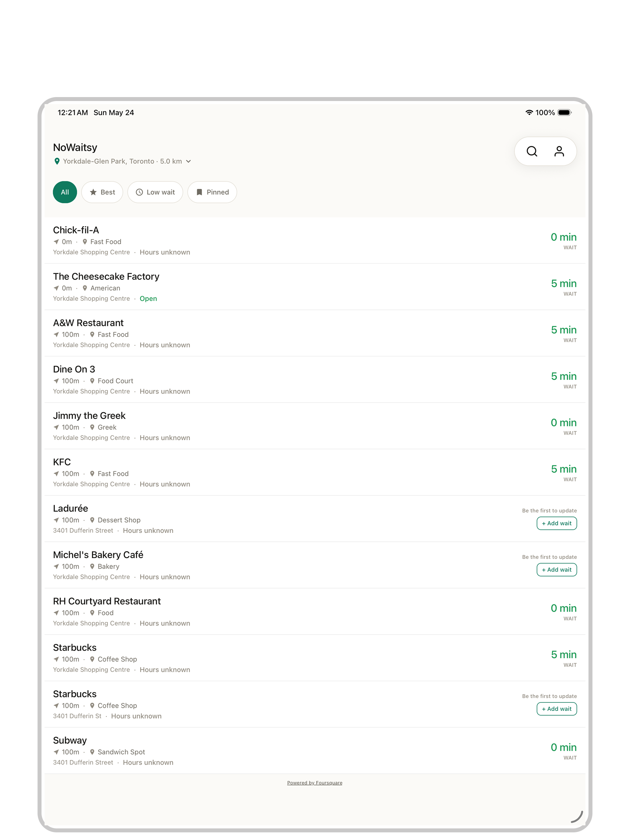Click KFC 5 min wait value
Image resolution: width=630 pixels, height=840 pixels.
(563, 469)
